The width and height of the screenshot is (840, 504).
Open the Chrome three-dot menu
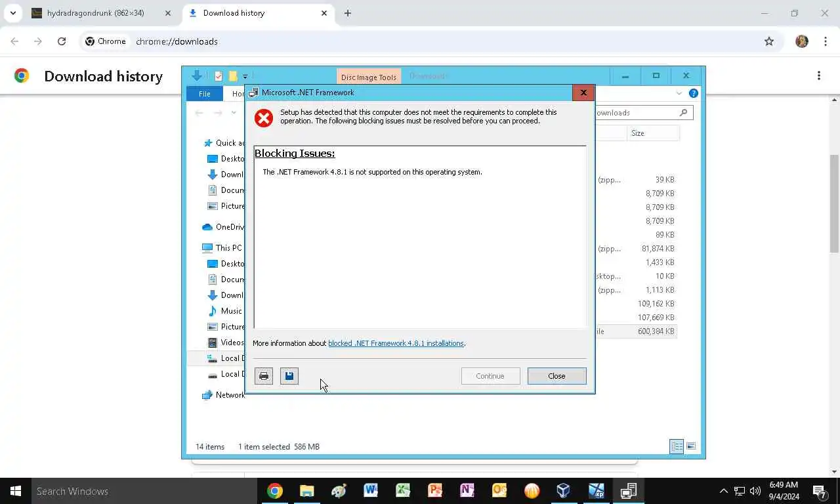tap(825, 41)
